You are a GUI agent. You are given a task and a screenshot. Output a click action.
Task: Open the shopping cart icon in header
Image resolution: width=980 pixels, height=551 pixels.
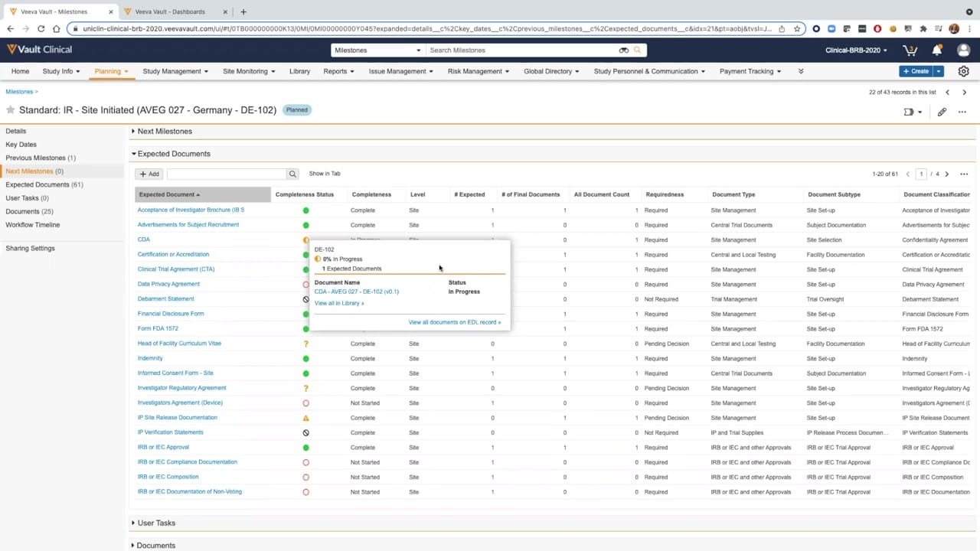910,50
